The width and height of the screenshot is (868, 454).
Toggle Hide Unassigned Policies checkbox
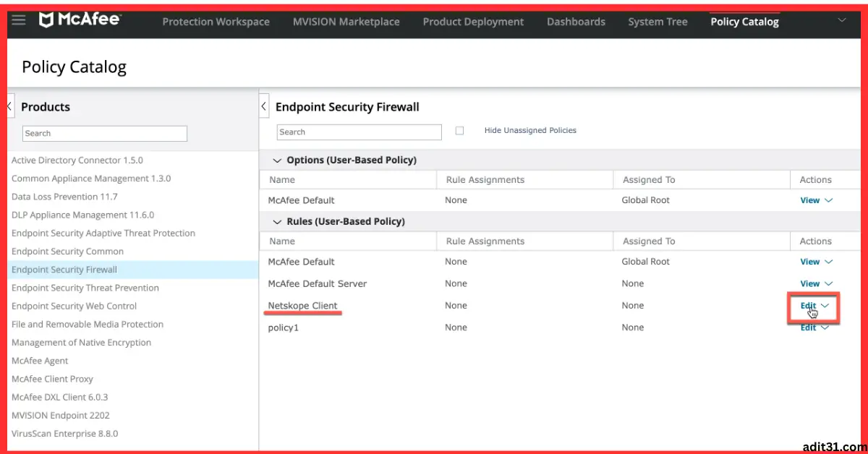pyautogui.click(x=459, y=131)
